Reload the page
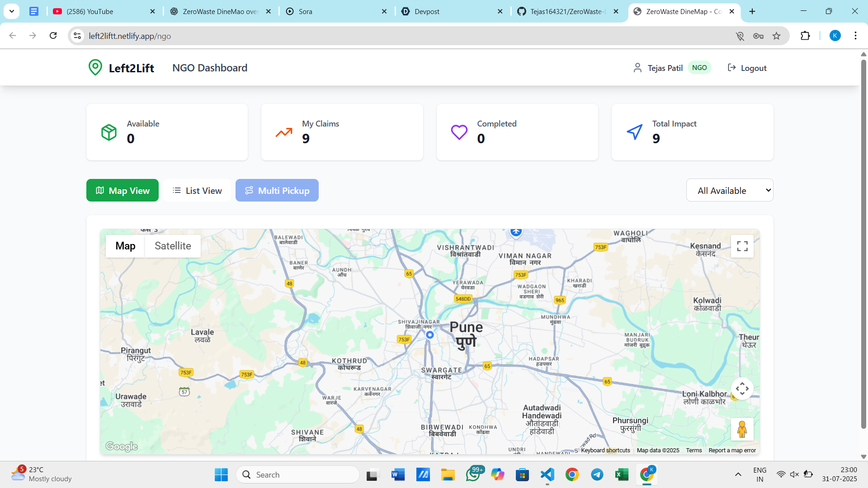 coord(53,36)
